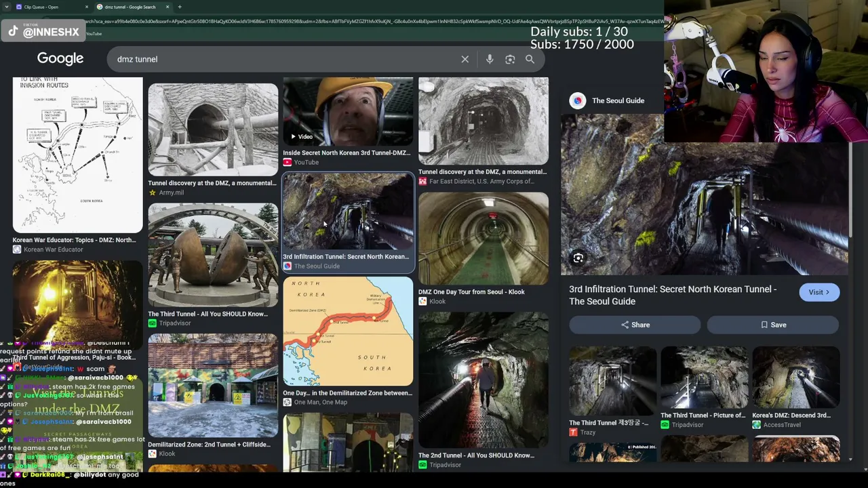Open related image The Third Tunnel by Trazy

[x=613, y=381]
